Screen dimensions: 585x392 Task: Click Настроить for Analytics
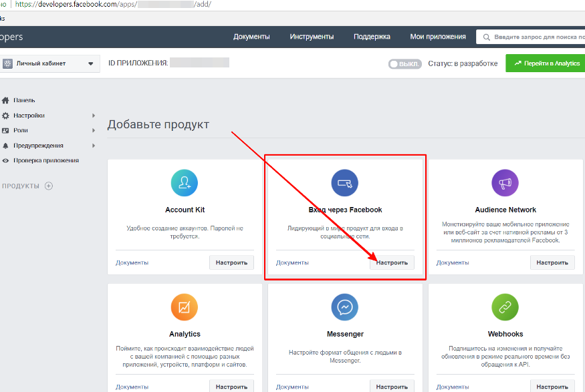coord(231,387)
